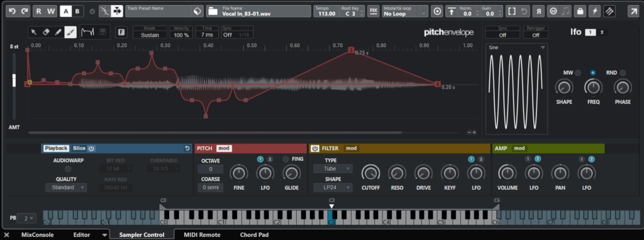The height and width of the screenshot is (240, 644).
Task: Toggle the F fixed mode button
Action: click(x=121, y=32)
